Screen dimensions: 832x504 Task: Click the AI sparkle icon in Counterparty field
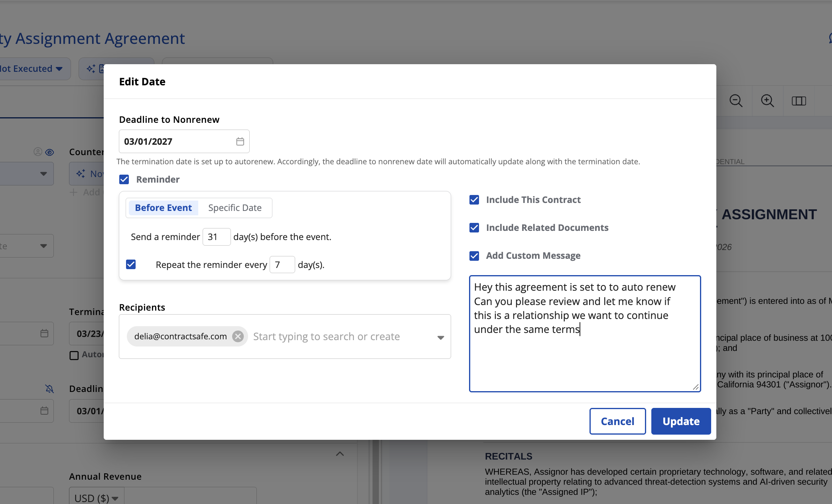pyautogui.click(x=81, y=174)
